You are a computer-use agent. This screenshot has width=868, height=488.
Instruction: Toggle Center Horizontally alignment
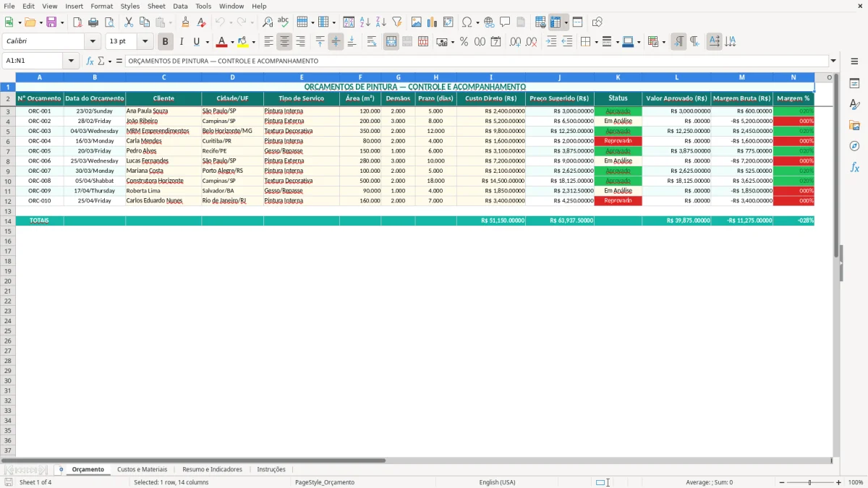pos(285,42)
